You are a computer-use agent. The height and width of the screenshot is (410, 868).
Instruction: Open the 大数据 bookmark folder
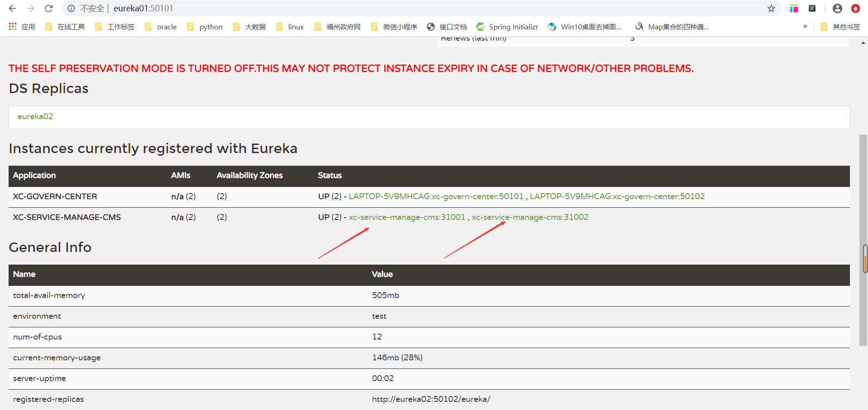(249, 27)
